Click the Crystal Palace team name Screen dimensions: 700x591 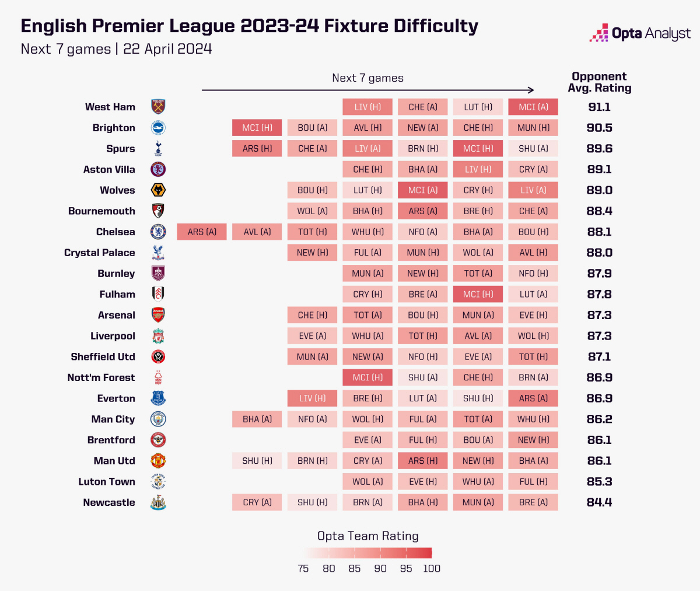(x=99, y=253)
